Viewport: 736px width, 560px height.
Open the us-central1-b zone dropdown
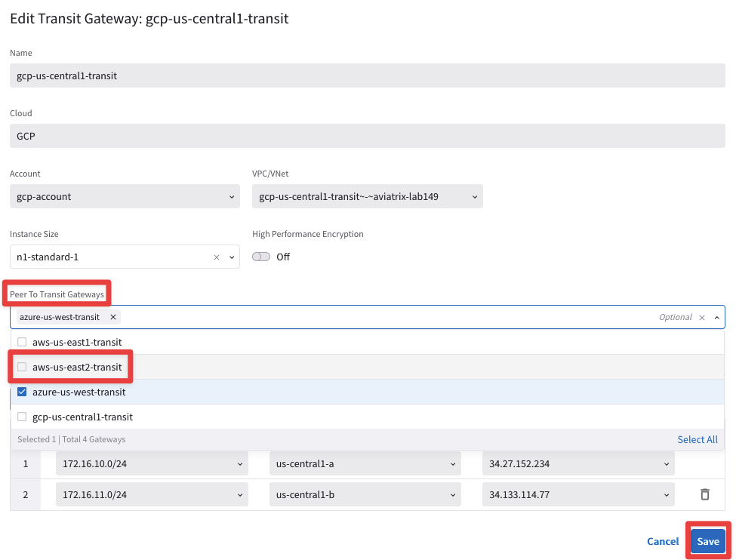pos(365,495)
